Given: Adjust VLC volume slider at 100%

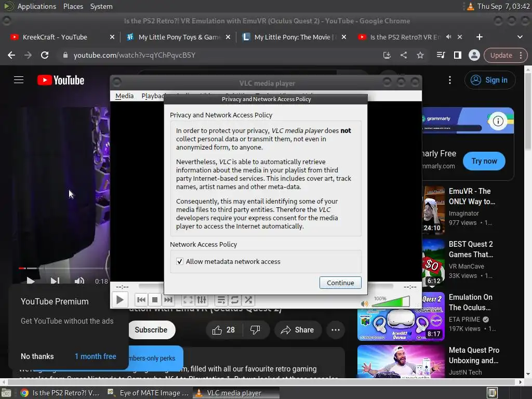Looking at the screenshot, I should point(391,302).
